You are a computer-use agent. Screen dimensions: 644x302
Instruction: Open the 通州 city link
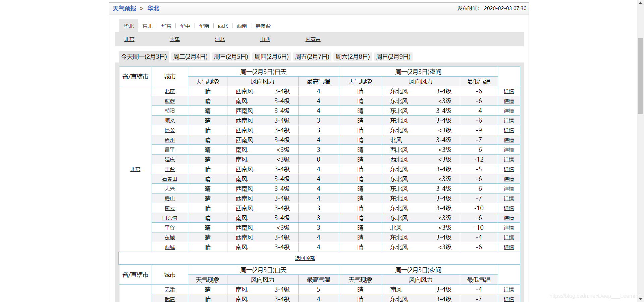coord(170,140)
